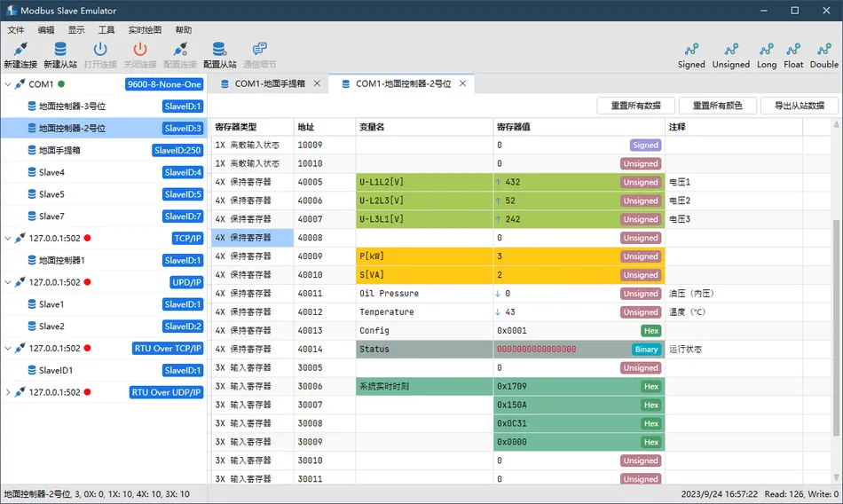843x504 pixels.
Task: Click the Hex badge on row 30006
Action: click(x=651, y=386)
